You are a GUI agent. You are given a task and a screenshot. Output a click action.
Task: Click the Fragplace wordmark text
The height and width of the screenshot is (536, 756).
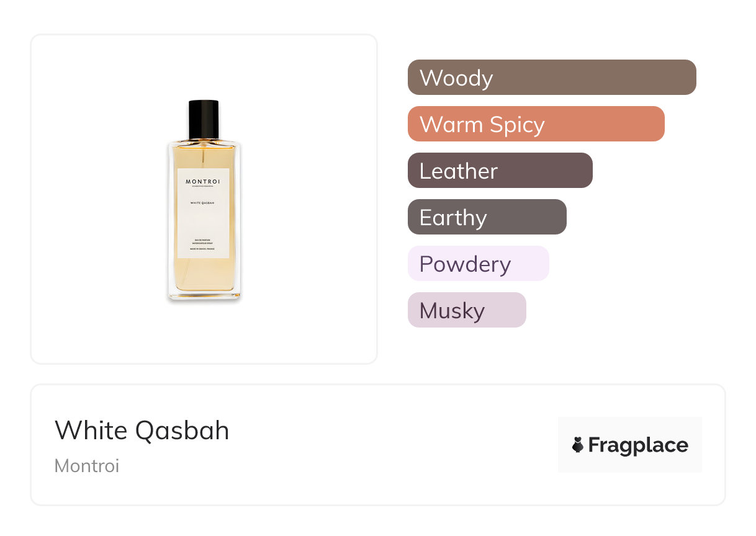(x=638, y=445)
